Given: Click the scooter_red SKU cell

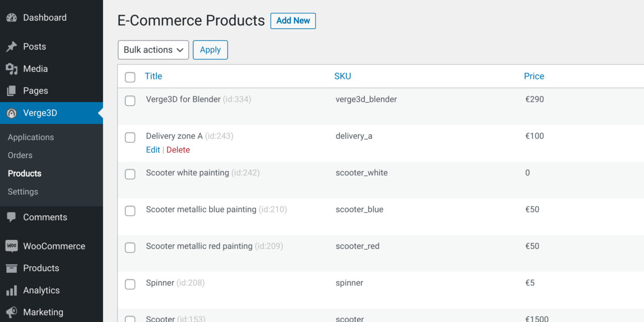Looking at the screenshot, I should click(357, 247).
